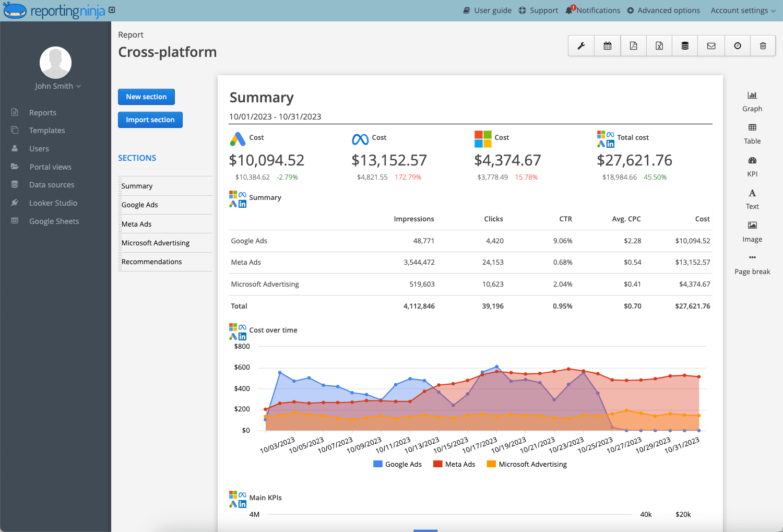783x532 pixels.
Task: Click the Import section button
Action: pyautogui.click(x=150, y=120)
